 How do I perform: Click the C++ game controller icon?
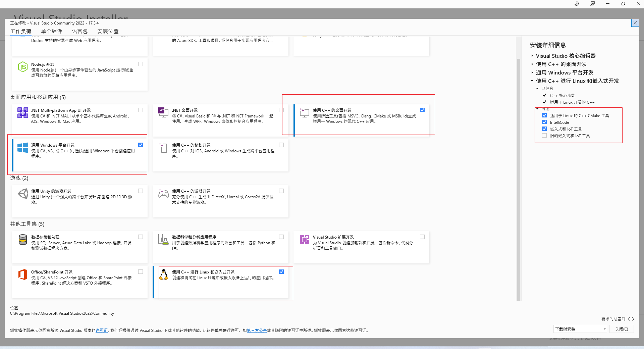[x=163, y=194]
